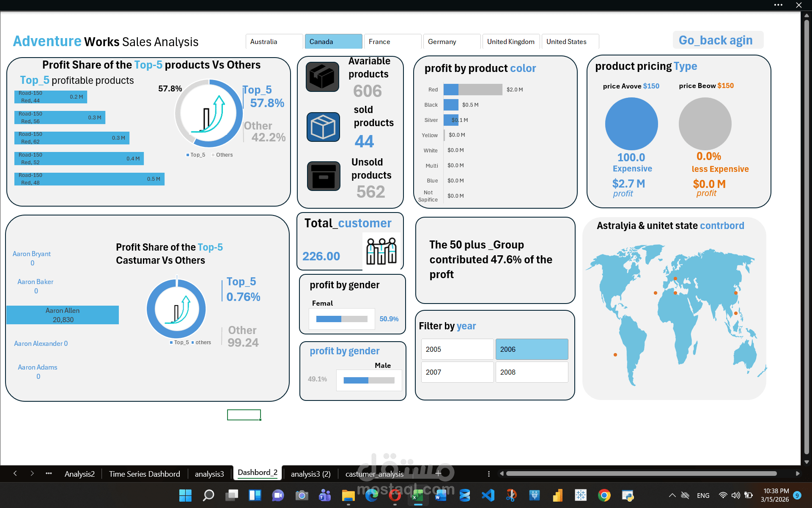Click the Power BI taskbar icon
812x508 pixels.
point(557,495)
